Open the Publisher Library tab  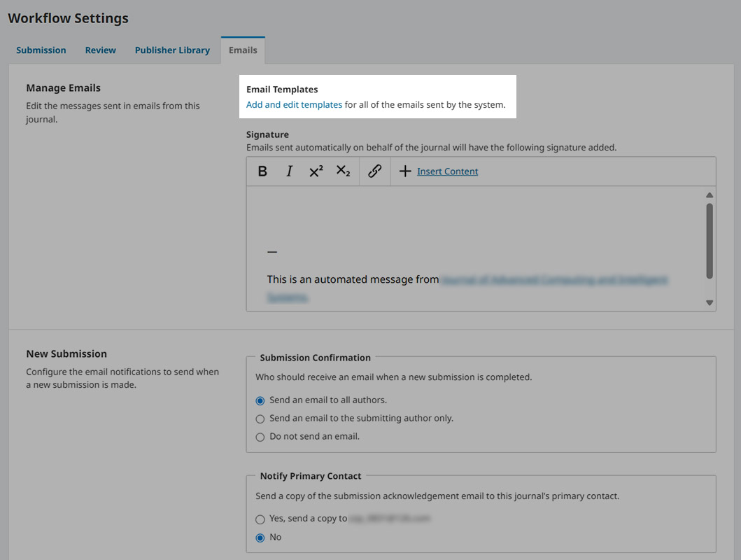point(172,50)
